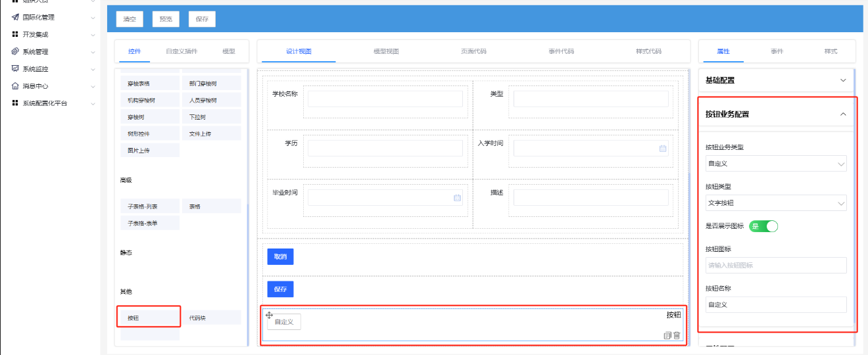The height and width of the screenshot is (355, 868).
Task: Toggle the 是否展示图标 switch off
Action: (763, 226)
